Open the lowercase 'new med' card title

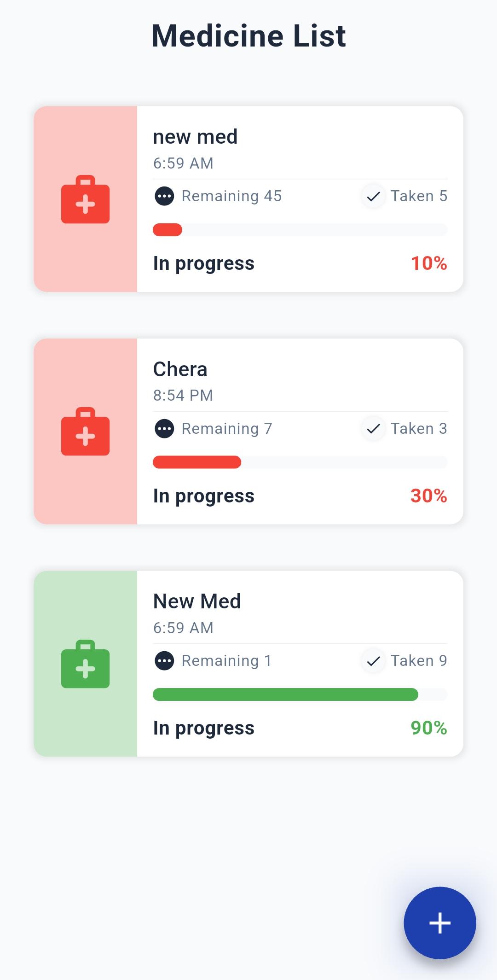click(195, 137)
